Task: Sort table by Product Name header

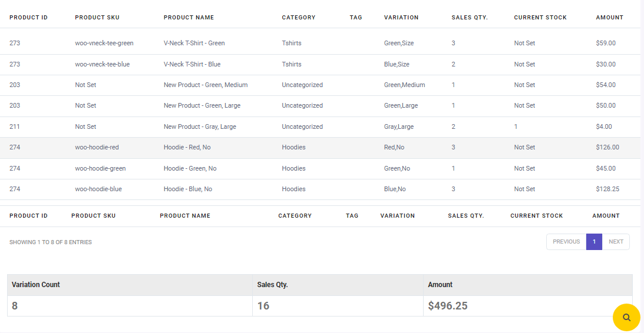Action: coord(189,18)
